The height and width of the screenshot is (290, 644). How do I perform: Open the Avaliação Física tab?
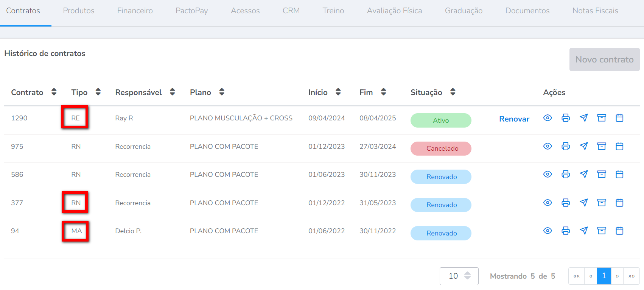[394, 11]
